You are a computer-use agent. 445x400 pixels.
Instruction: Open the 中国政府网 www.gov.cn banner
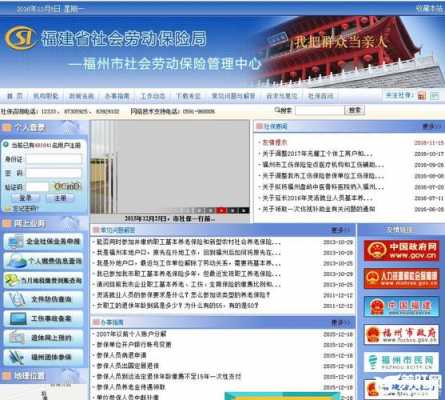point(401,250)
